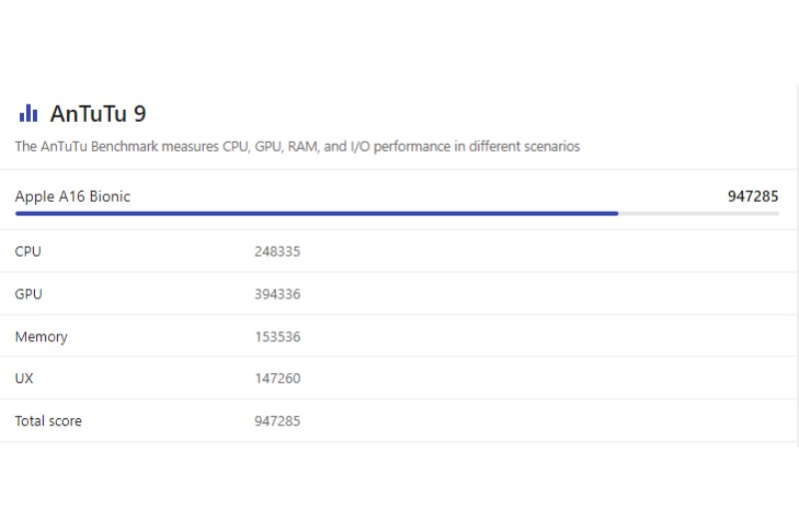
Task: Select the Apple A16 Bionic chip name
Action: tap(73, 197)
